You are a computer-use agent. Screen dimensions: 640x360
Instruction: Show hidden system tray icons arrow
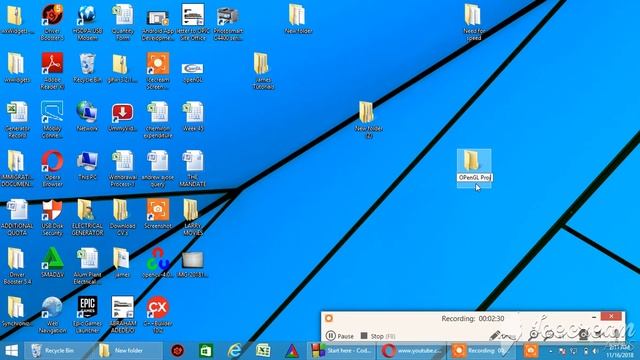pyautogui.click(x=551, y=351)
